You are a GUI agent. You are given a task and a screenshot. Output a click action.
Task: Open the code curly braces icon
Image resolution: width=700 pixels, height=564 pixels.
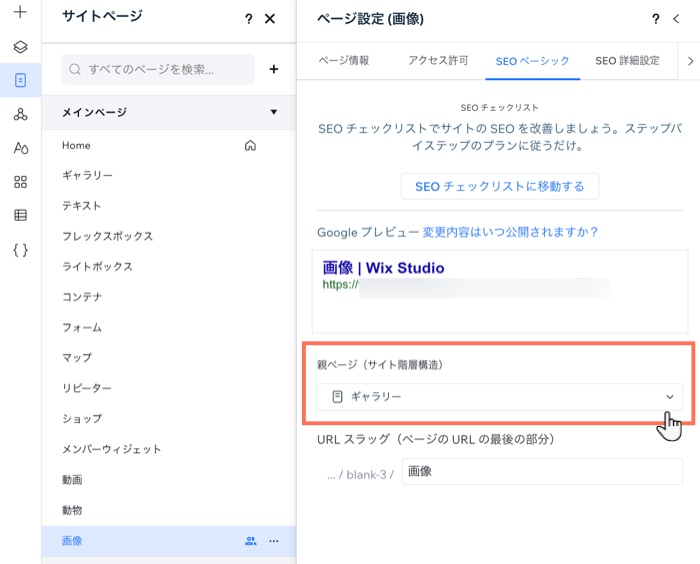click(x=20, y=250)
